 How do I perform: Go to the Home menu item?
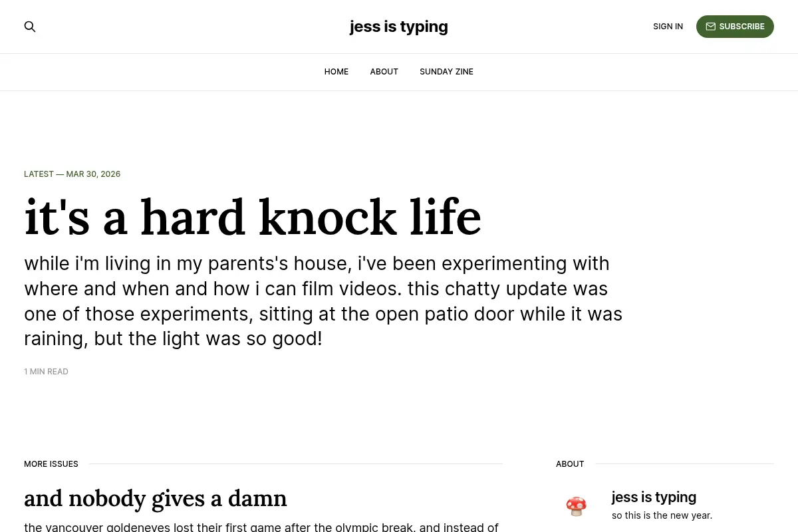coord(336,72)
